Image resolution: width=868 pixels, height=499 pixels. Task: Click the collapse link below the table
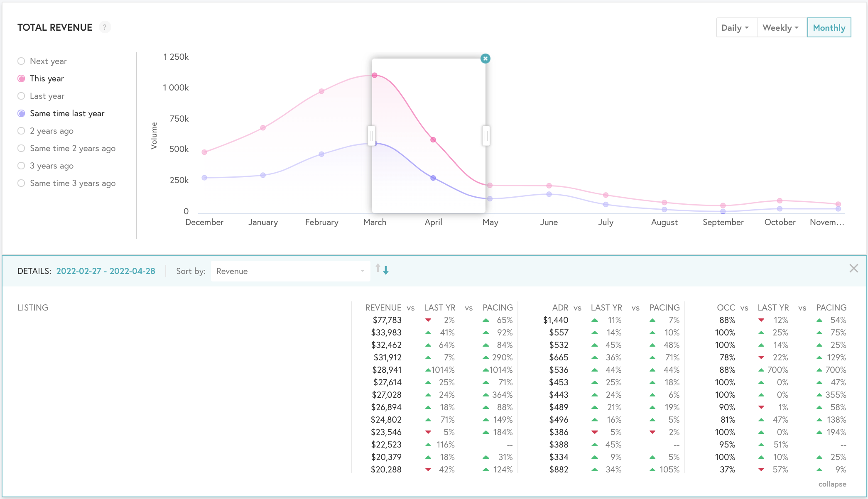(832, 484)
